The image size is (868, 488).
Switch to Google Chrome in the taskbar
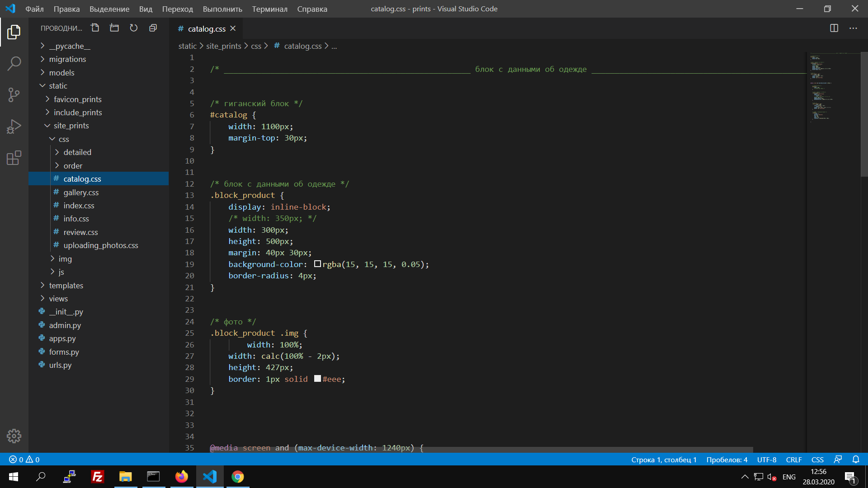pos(238,477)
